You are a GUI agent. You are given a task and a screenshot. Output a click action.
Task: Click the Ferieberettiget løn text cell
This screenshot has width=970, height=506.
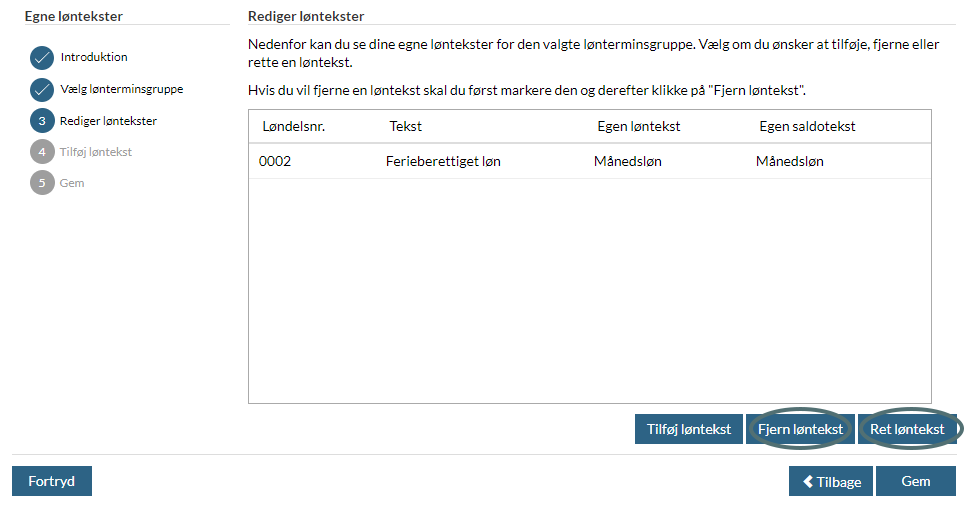click(x=443, y=161)
